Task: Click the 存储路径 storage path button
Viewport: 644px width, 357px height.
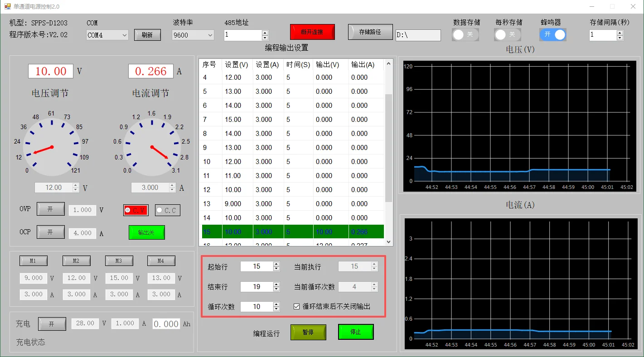Action: [x=370, y=32]
